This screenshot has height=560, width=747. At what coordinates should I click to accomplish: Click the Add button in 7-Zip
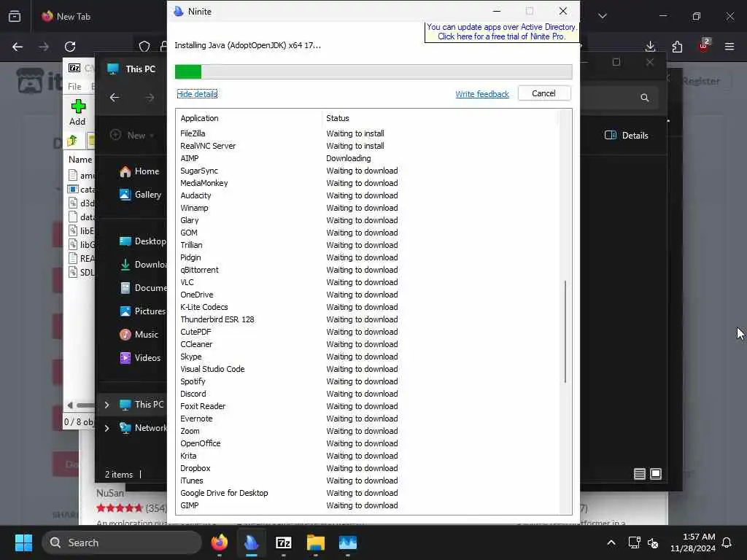click(x=77, y=112)
